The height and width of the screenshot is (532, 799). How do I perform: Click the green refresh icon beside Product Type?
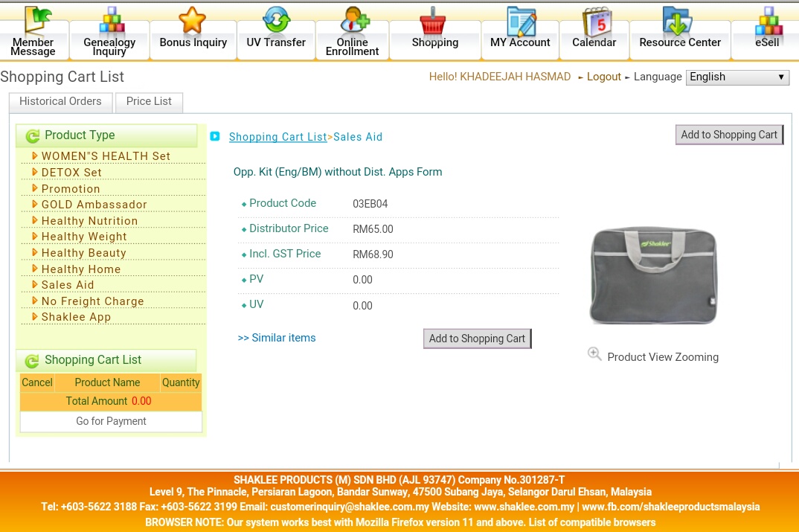(x=33, y=135)
